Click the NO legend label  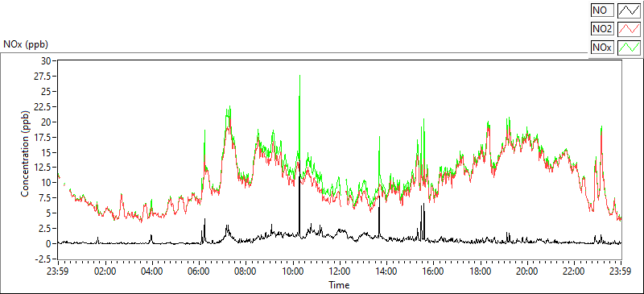(602, 10)
